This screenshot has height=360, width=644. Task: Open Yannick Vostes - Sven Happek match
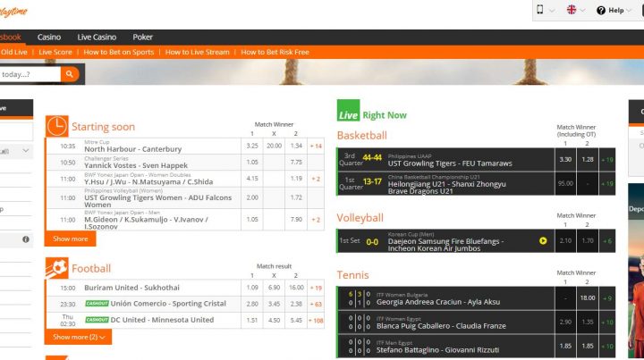tap(136, 165)
